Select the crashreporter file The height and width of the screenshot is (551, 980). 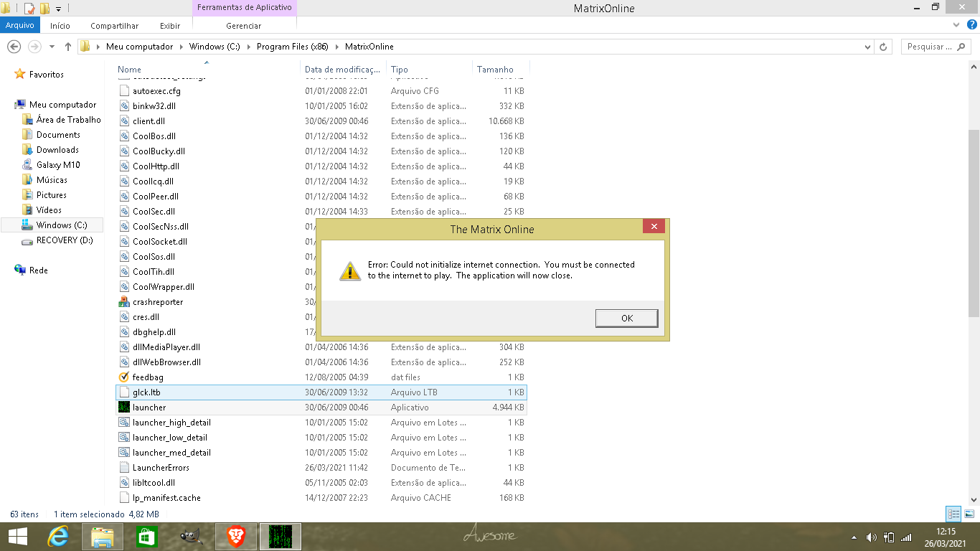157,302
